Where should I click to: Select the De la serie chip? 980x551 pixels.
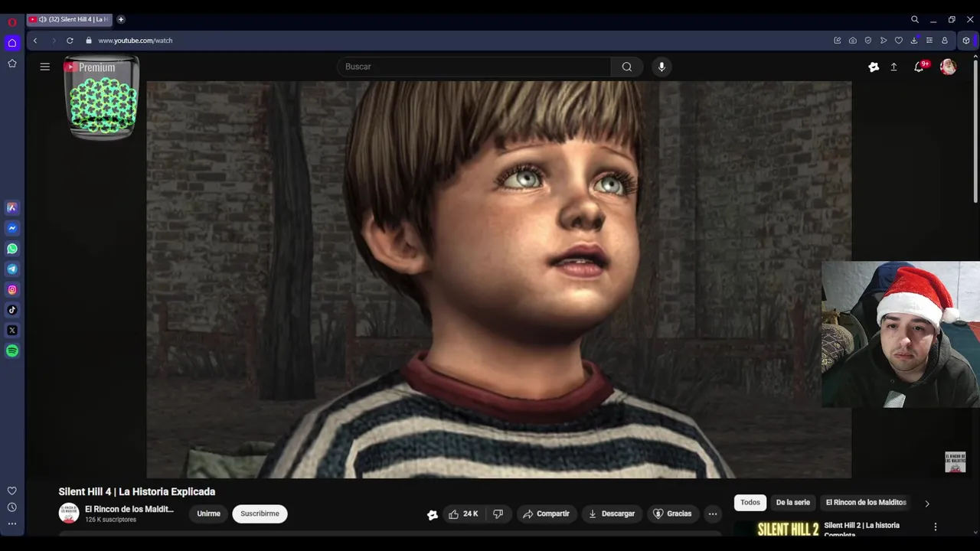pos(792,502)
